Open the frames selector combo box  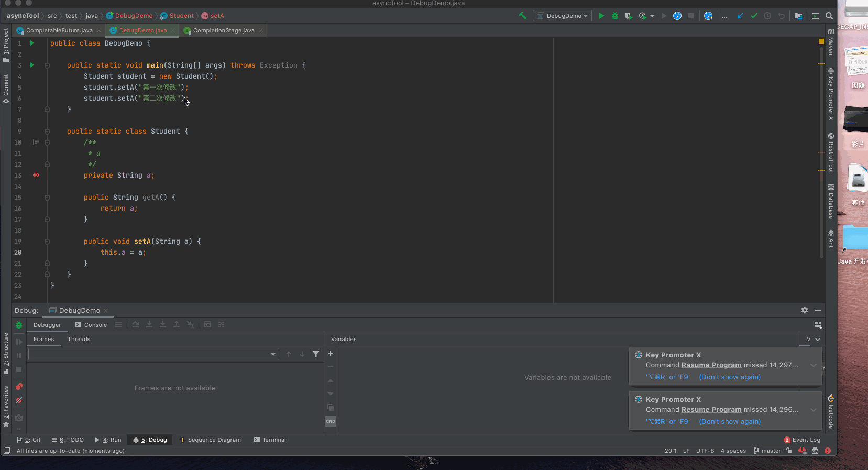click(x=153, y=354)
